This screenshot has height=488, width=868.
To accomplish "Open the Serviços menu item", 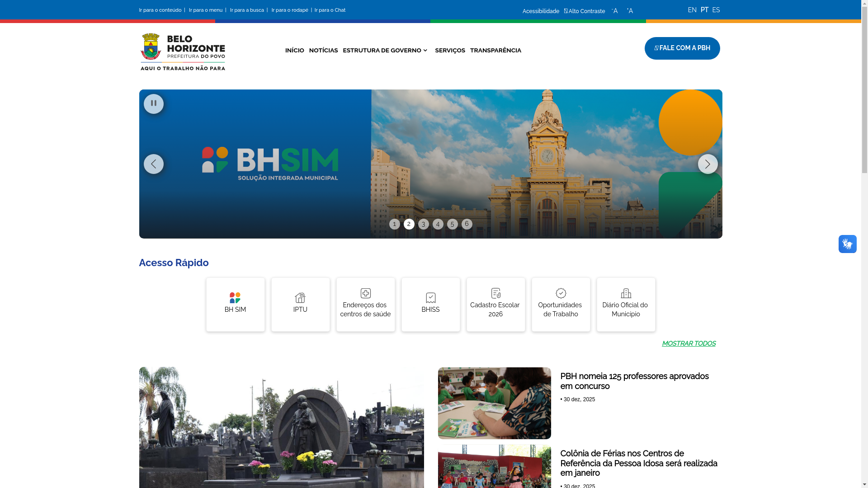I will tap(450, 51).
